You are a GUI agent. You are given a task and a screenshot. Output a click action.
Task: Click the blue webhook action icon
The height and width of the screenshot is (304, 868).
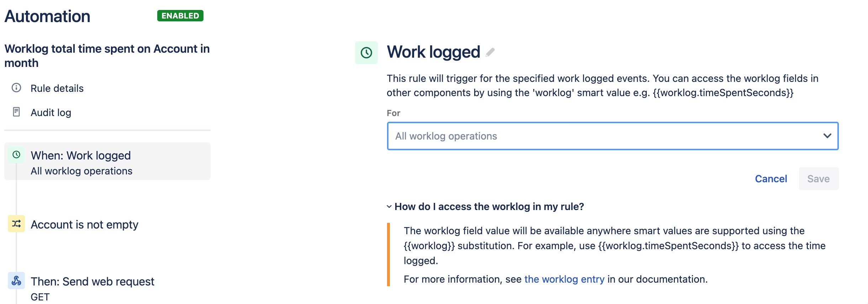point(16,281)
